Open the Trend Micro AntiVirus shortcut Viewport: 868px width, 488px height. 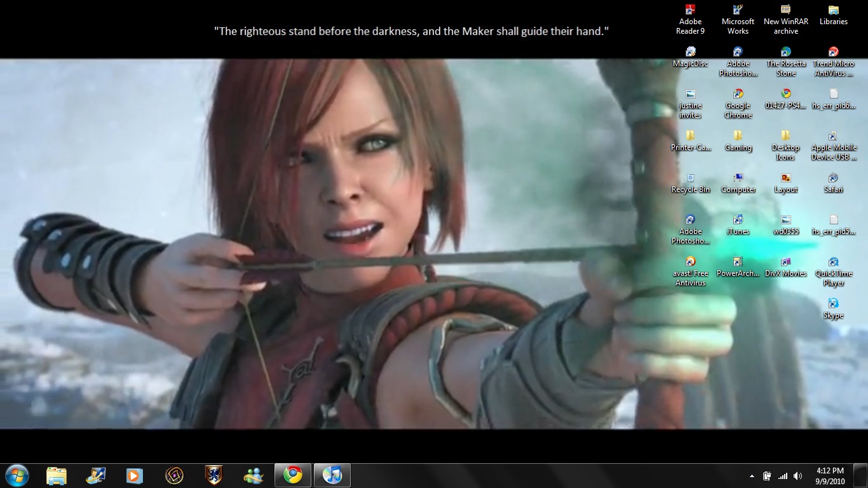(834, 61)
